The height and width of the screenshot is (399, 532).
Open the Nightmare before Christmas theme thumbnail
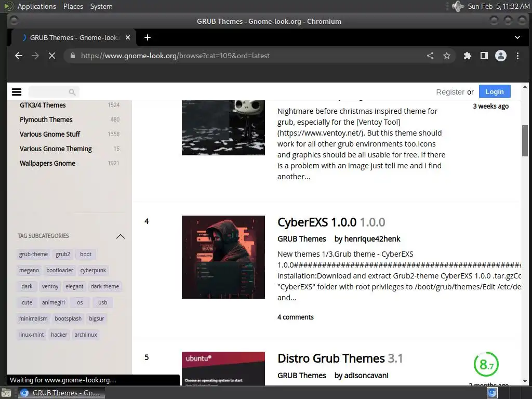click(x=223, y=128)
